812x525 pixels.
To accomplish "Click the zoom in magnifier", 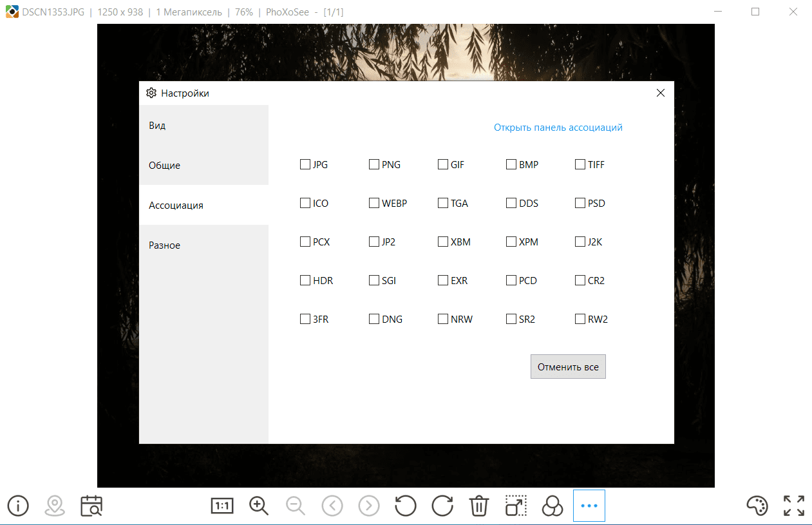I will click(259, 506).
